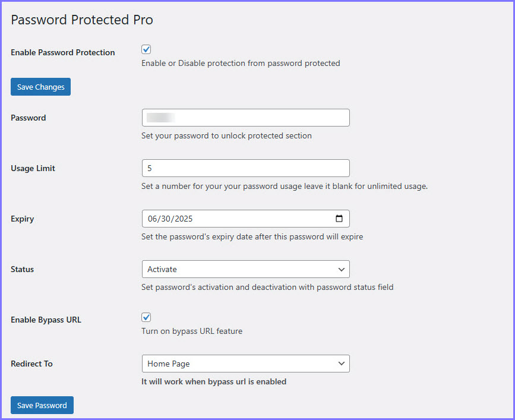Open the Expiry calendar picker icon
Viewport: 515px width, 420px height.
click(339, 219)
